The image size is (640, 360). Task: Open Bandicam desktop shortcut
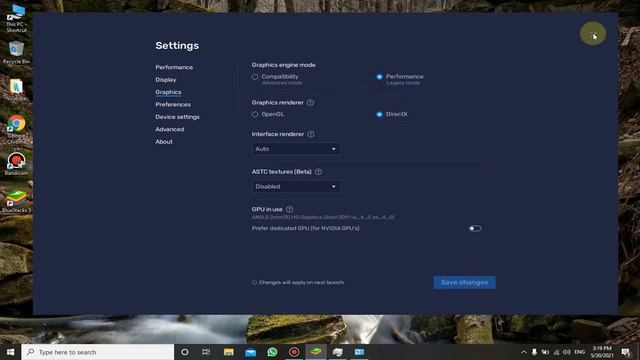[16, 164]
